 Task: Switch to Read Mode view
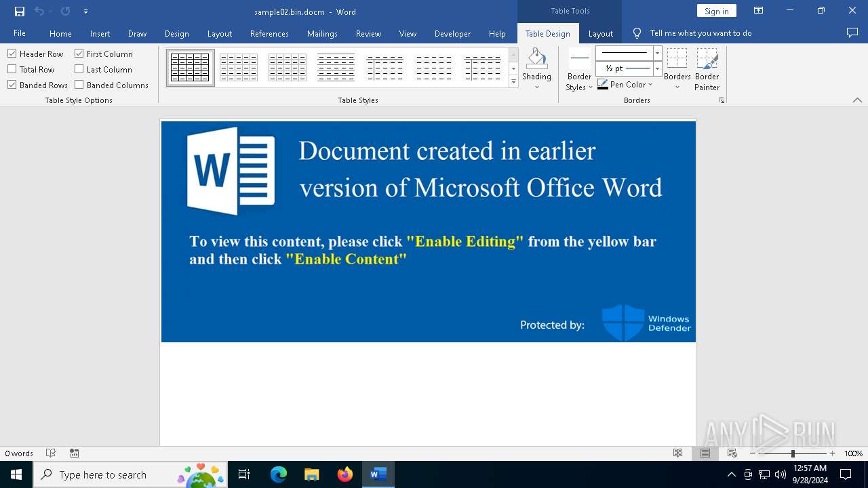677,453
